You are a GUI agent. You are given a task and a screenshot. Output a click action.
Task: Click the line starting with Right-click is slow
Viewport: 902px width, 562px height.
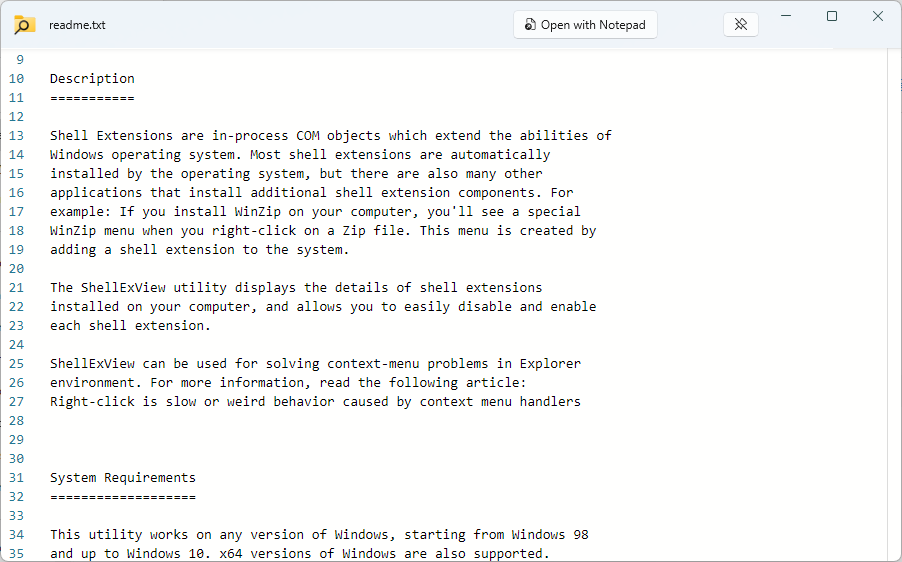pyautogui.click(x=315, y=402)
